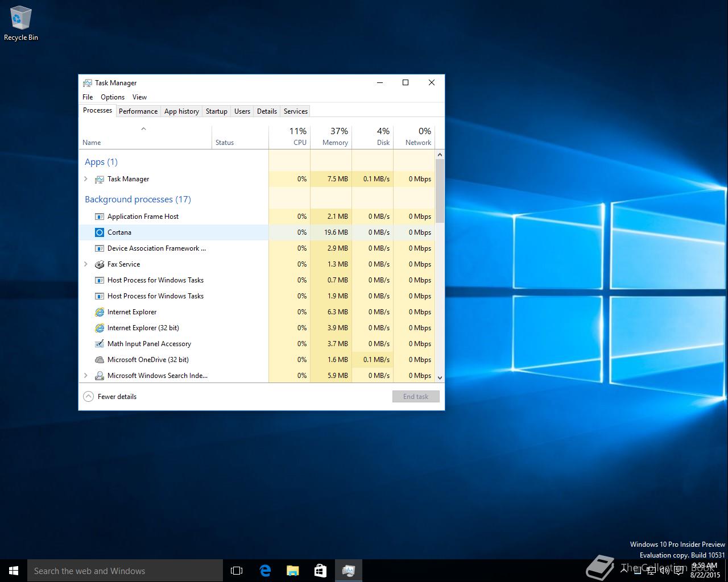The image size is (728, 582).
Task: Click the Search the web and Windows box
Action: pyautogui.click(x=125, y=571)
